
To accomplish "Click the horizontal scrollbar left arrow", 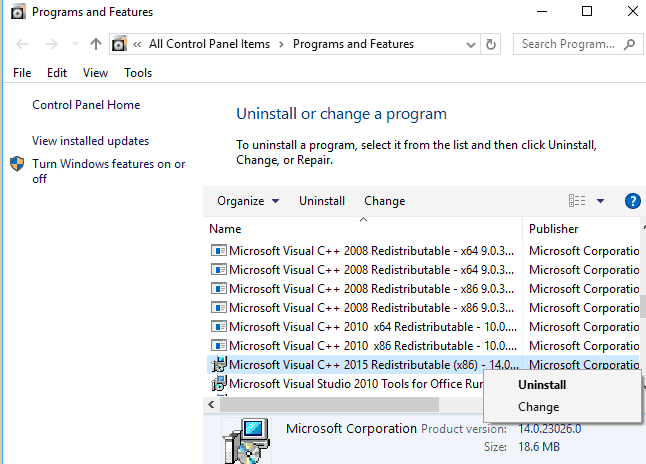I will (x=211, y=405).
